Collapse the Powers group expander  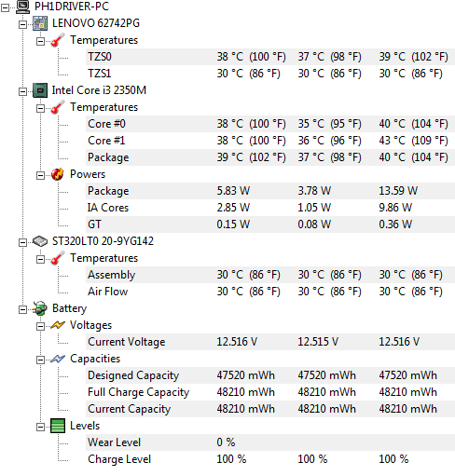pyautogui.click(x=40, y=175)
